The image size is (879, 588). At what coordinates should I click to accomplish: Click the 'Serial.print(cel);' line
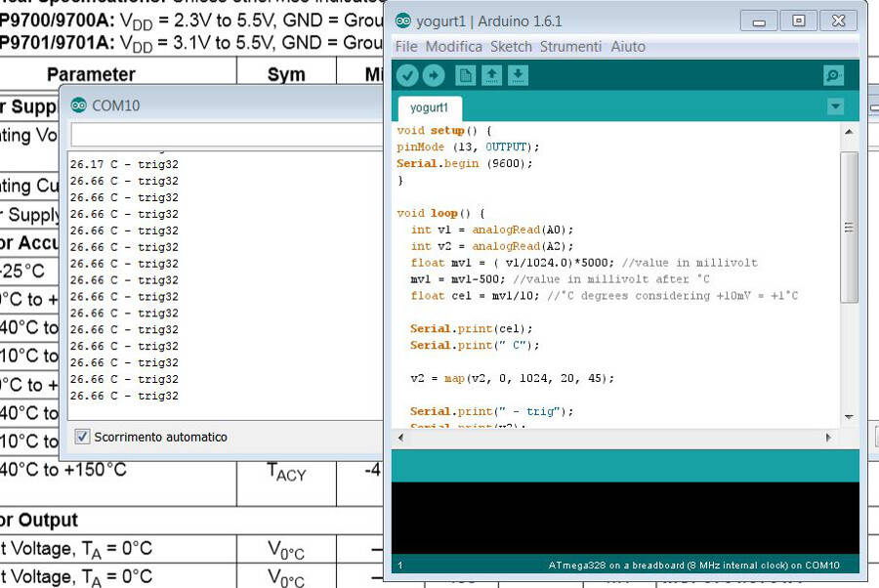point(472,329)
